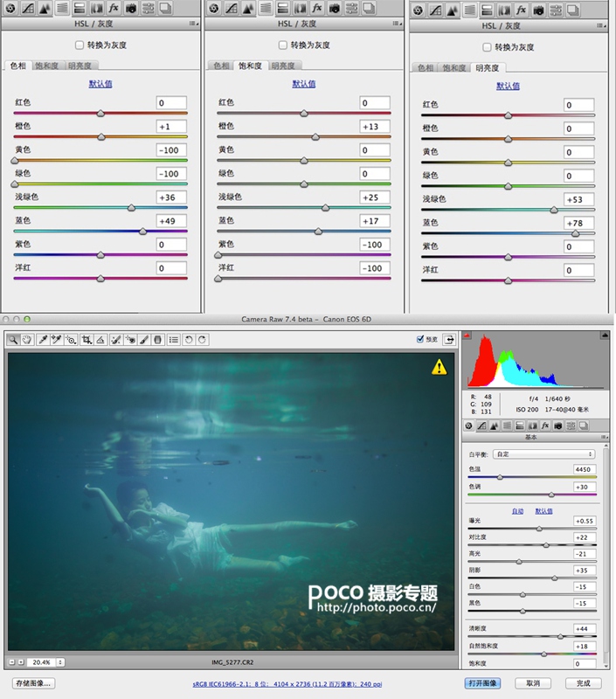Open Basic panel icon above 基本 header
Image resolution: width=616 pixels, height=699 pixels.
[x=468, y=426]
